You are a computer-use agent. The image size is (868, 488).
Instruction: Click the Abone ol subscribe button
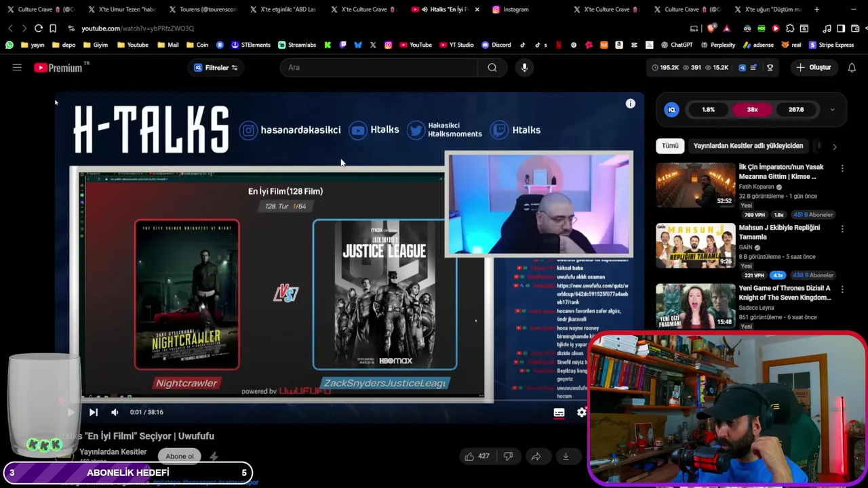(x=180, y=456)
